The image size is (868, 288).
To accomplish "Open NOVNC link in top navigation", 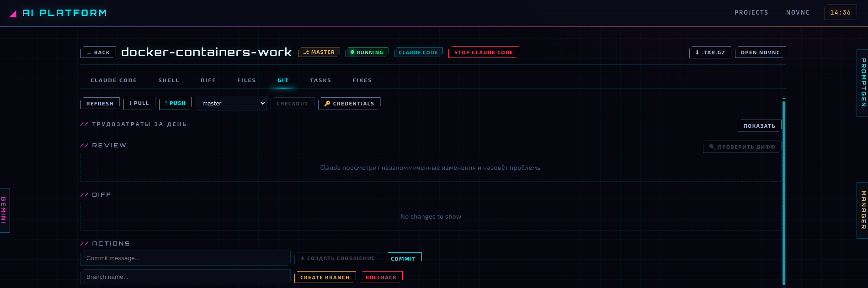I will coord(798,13).
